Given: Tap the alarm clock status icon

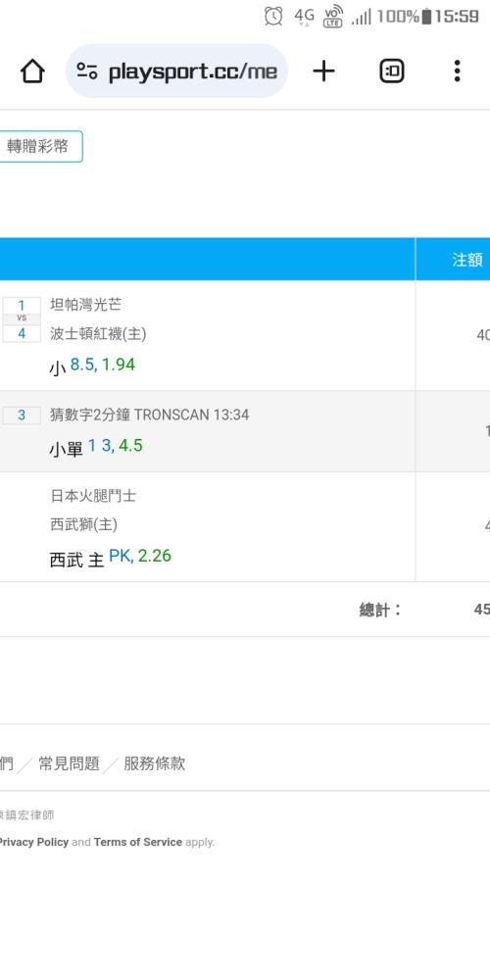Looking at the screenshot, I should (273, 17).
